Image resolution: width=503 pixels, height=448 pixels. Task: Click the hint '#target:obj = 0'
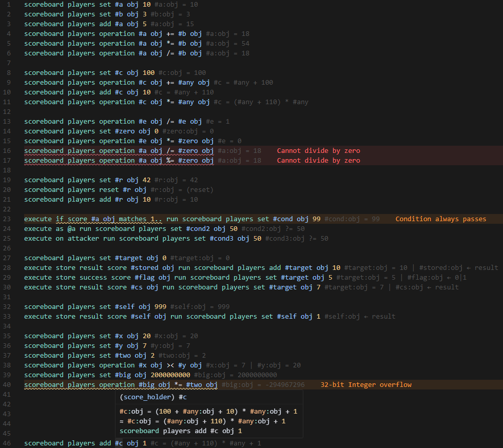pyautogui.click(x=200, y=258)
